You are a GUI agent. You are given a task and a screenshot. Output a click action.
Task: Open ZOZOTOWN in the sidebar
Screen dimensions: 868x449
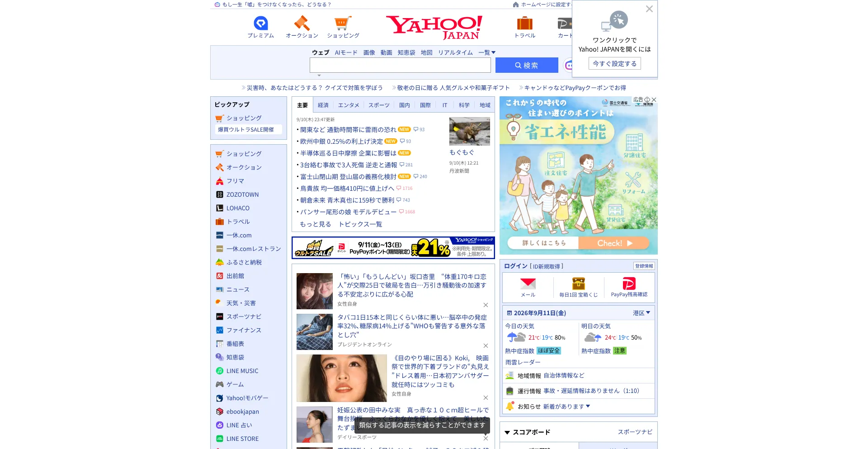click(242, 194)
